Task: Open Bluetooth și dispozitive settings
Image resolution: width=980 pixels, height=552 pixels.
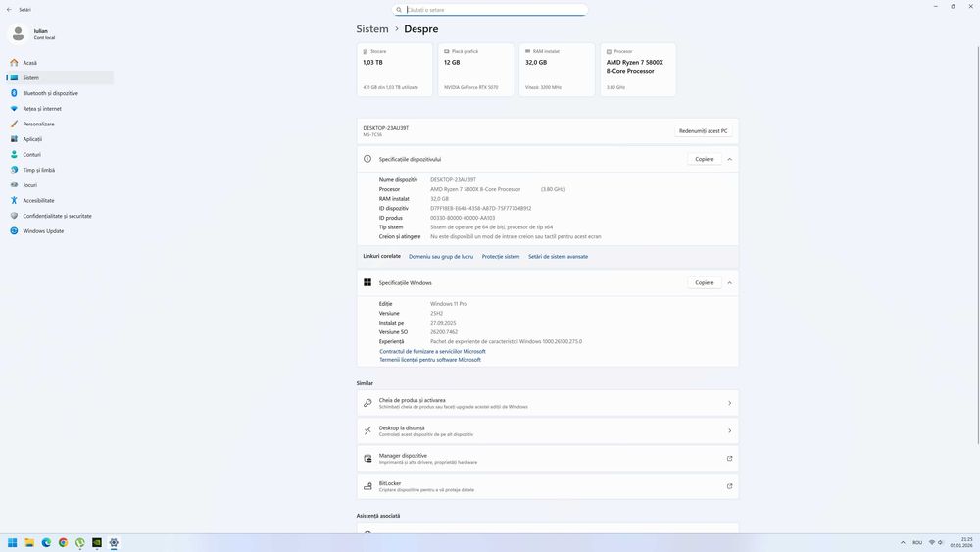Action: coord(50,93)
